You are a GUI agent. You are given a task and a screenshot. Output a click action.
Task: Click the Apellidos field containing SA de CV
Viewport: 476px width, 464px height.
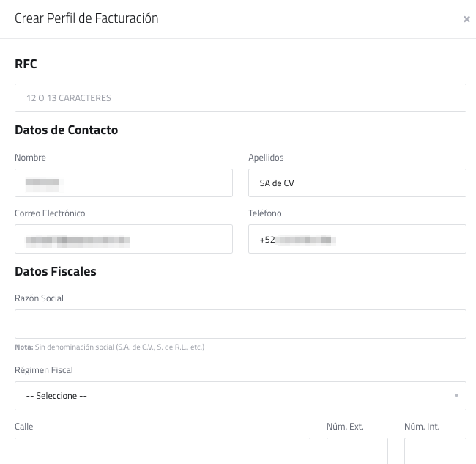tap(357, 183)
